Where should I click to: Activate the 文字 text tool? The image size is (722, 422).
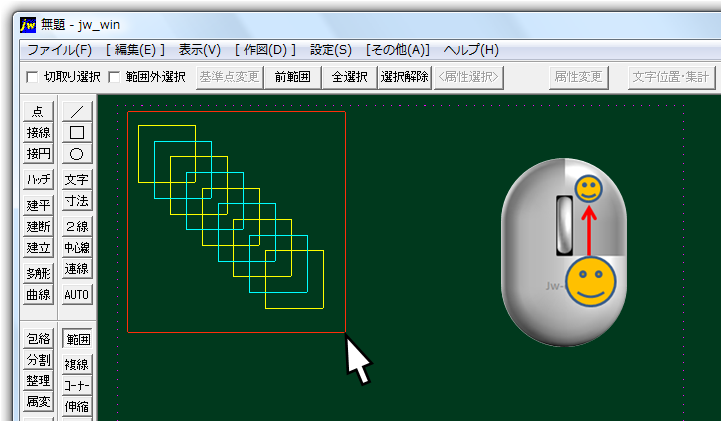[77, 180]
